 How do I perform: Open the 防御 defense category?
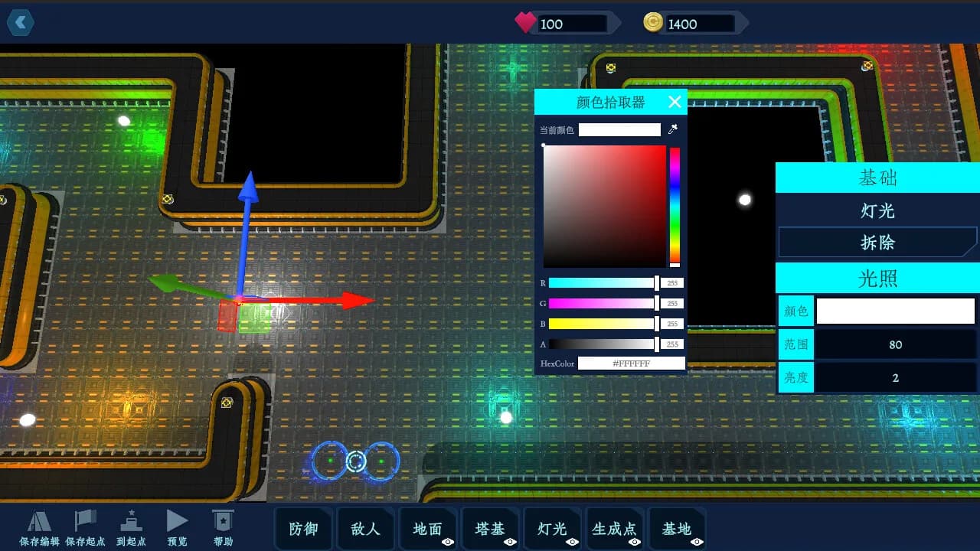(303, 529)
